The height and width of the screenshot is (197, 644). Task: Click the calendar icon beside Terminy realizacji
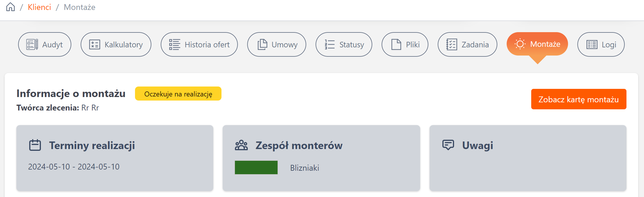coord(35,145)
